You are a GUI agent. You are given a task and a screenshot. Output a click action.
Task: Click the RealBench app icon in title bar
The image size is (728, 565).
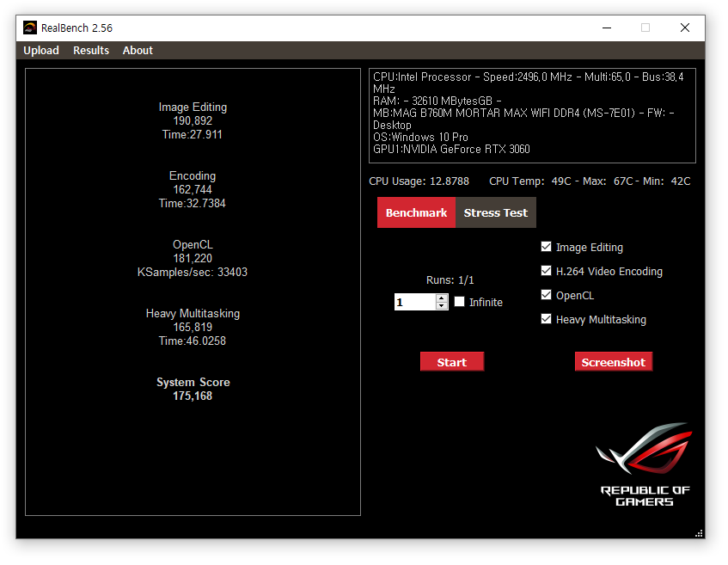30,28
